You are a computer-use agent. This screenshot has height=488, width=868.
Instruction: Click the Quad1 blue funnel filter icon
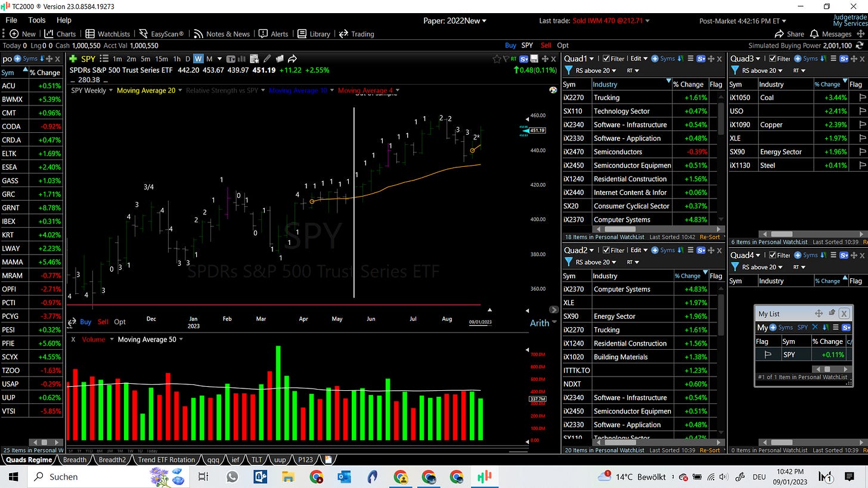point(568,70)
